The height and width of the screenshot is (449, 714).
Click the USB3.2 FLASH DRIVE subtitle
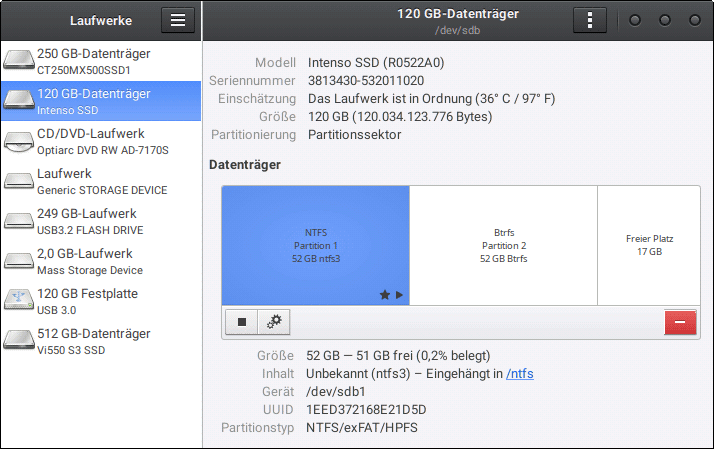90,230
